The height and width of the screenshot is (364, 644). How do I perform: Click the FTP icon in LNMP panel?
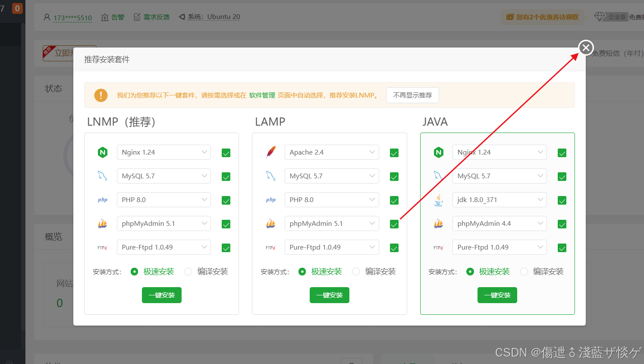(103, 247)
